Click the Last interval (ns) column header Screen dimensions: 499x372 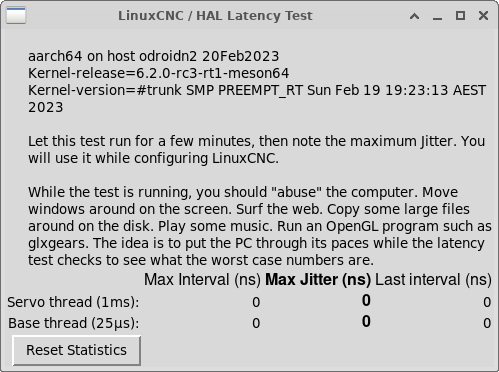tap(433, 279)
